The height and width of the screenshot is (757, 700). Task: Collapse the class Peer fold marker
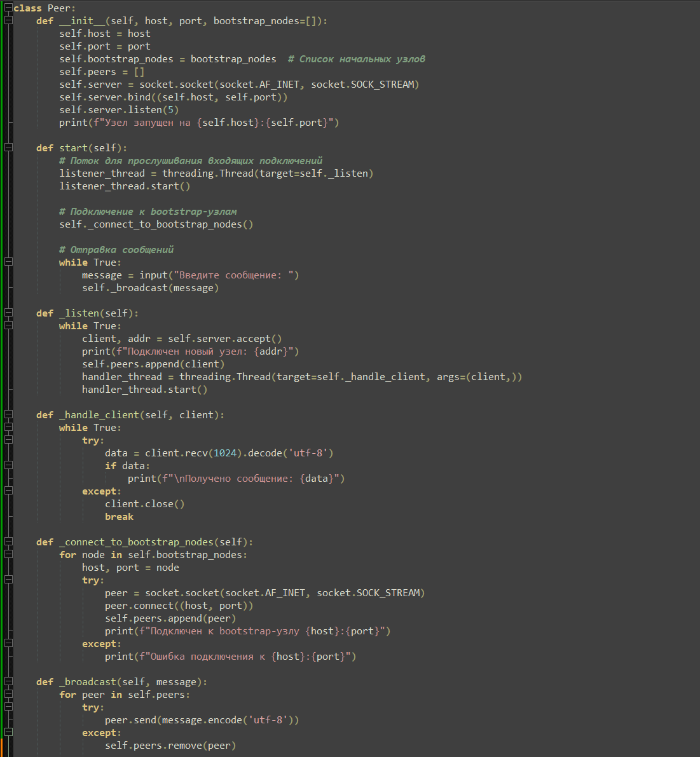coord(8,8)
